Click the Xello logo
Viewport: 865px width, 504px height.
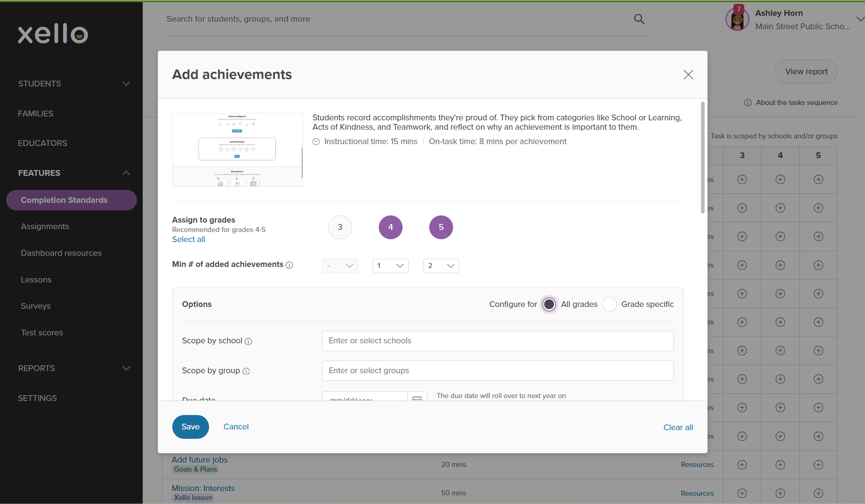click(53, 34)
